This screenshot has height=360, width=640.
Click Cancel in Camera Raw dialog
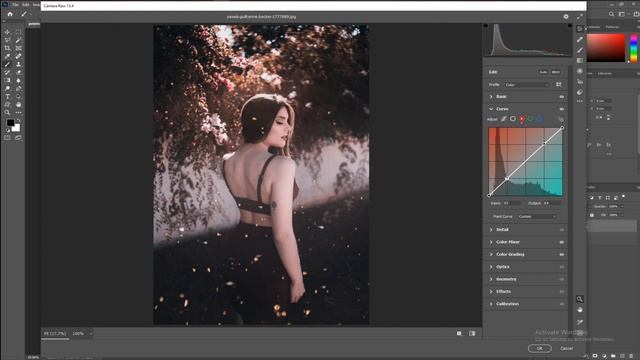point(566,349)
